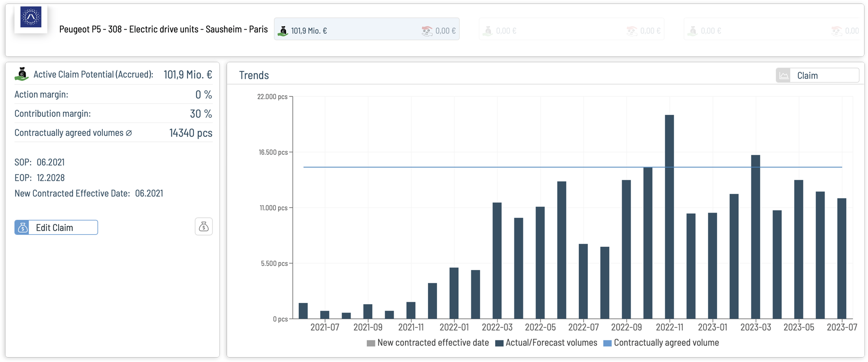Click the 2021-07 volume bar
The height and width of the screenshot is (362, 868).
325,315
